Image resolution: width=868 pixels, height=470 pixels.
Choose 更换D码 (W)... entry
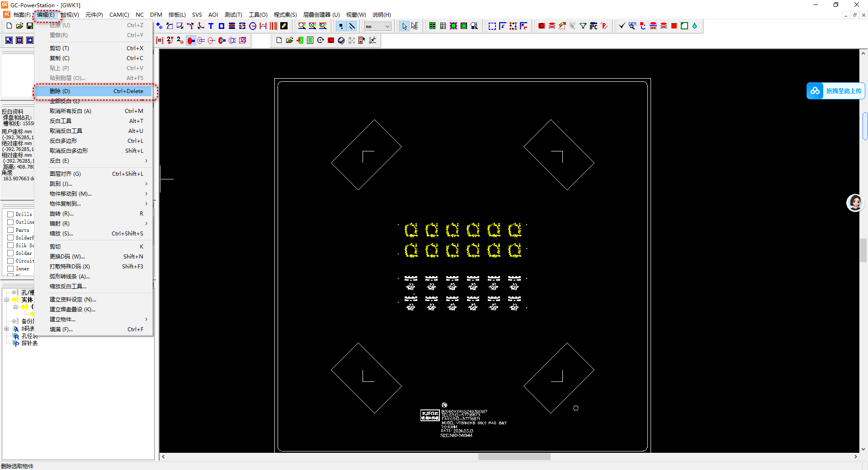94,257
